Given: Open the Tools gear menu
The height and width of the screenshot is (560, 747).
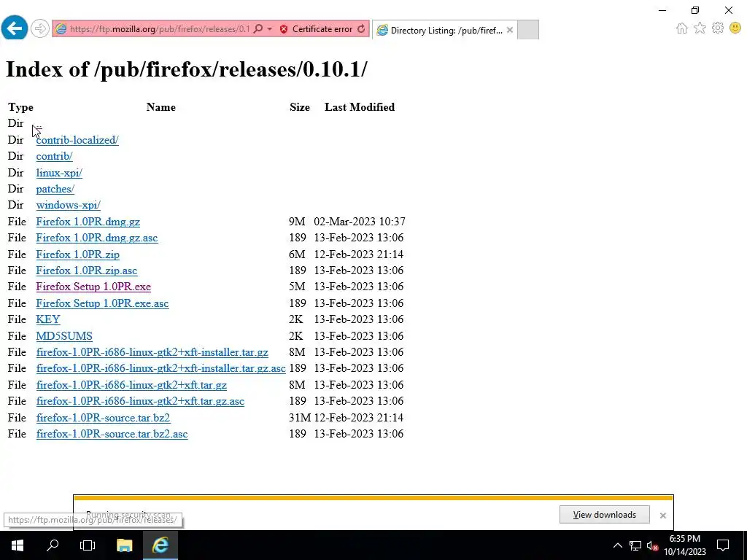Looking at the screenshot, I should coord(718,28).
